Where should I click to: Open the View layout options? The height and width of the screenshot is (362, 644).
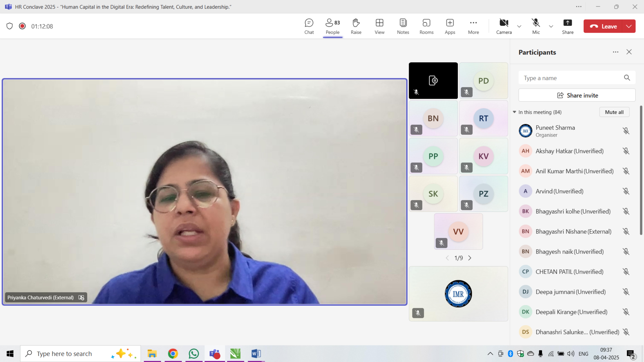pos(379,26)
